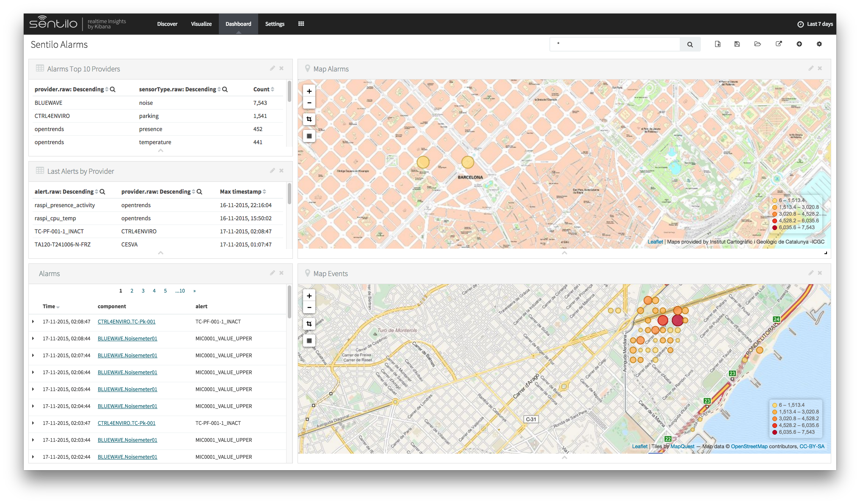Screen dimensions: 860x504
Task: Click the dashboard query input field
Action: tap(615, 44)
